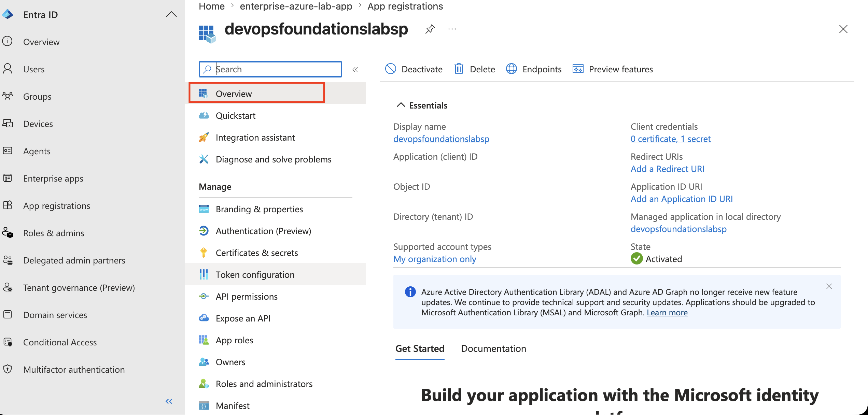Click the Delegated admin partners icon

8,260
